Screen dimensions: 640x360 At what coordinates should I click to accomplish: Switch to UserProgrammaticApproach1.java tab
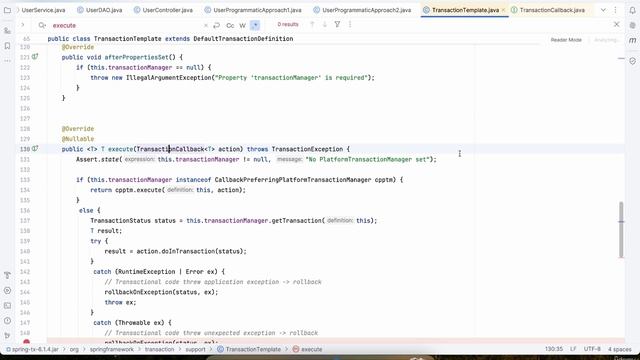tap(253, 10)
